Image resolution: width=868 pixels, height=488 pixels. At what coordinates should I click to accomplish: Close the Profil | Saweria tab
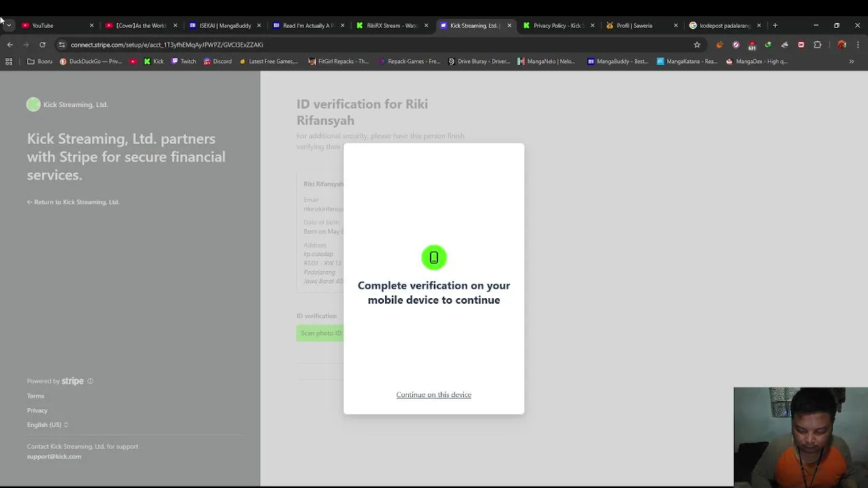point(675,26)
